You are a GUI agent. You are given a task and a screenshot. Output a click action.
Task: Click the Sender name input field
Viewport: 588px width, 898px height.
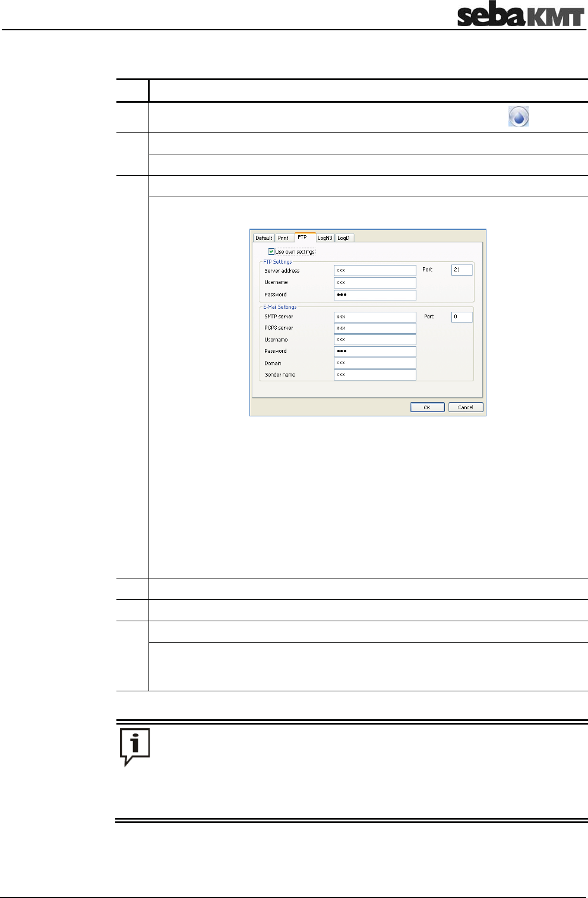pos(375,375)
